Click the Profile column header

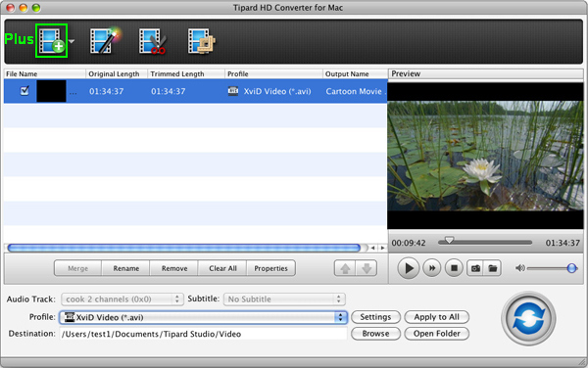(x=273, y=73)
